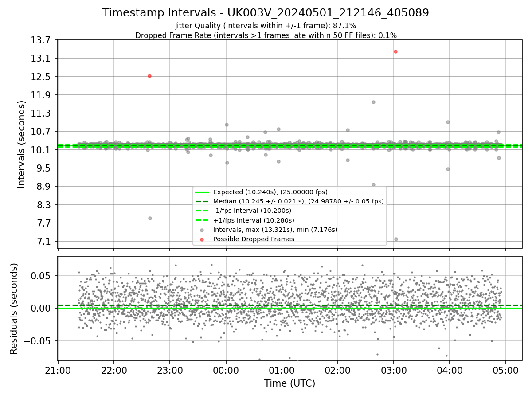
Task: Click the 'Residuals (seconds)' y-axis label
Action: point(14,309)
